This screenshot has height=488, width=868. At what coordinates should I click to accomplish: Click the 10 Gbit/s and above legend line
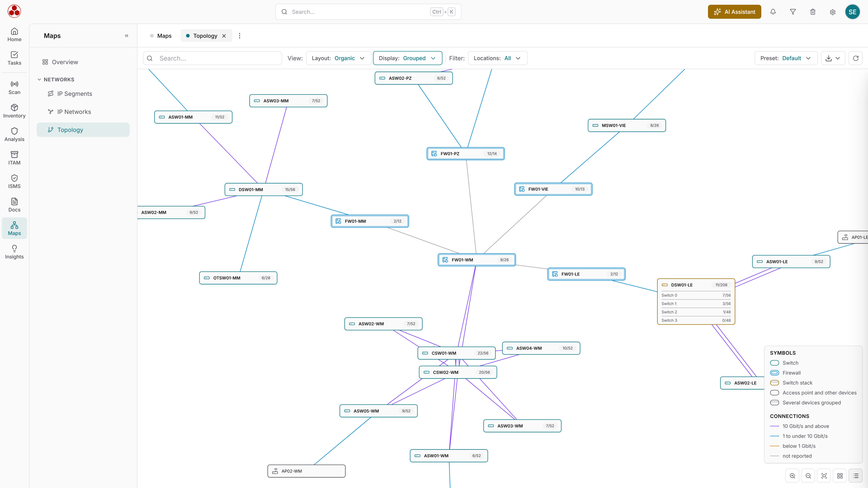click(x=775, y=426)
